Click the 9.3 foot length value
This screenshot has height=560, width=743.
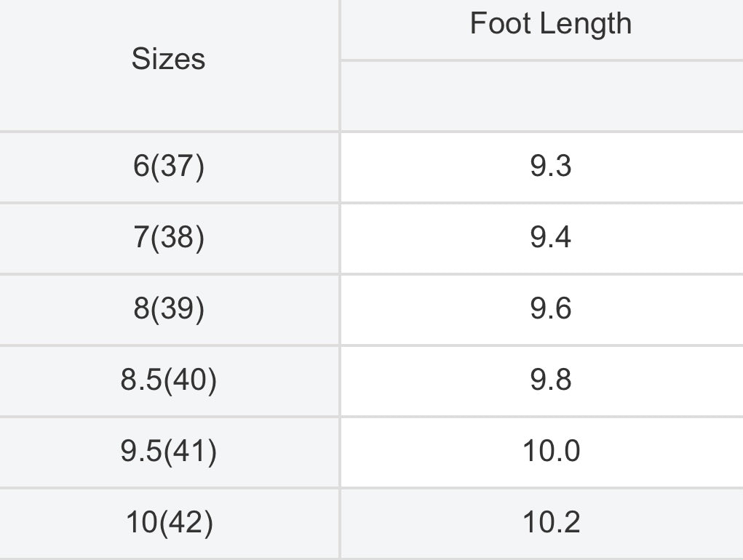(551, 167)
